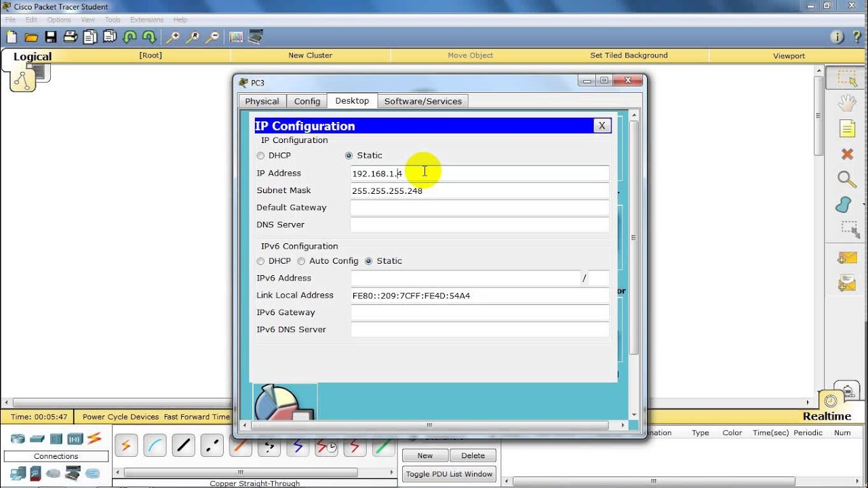Click the Logical workspace tab
This screenshot has width=868, height=488.
tap(33, 57)
